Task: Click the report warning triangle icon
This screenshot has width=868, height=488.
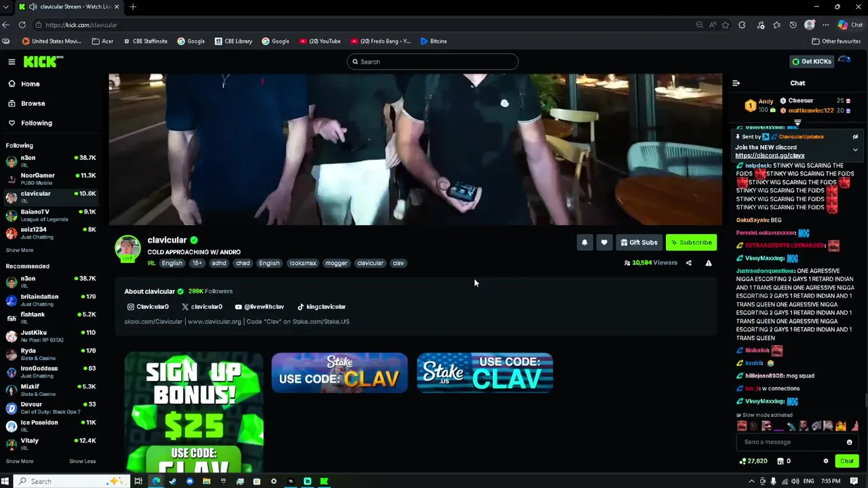Action: click(x=709, y=263)
